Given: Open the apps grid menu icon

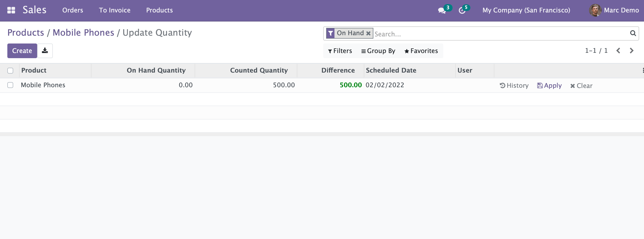Looking at the screenshot, I should [x=11, y=10].
